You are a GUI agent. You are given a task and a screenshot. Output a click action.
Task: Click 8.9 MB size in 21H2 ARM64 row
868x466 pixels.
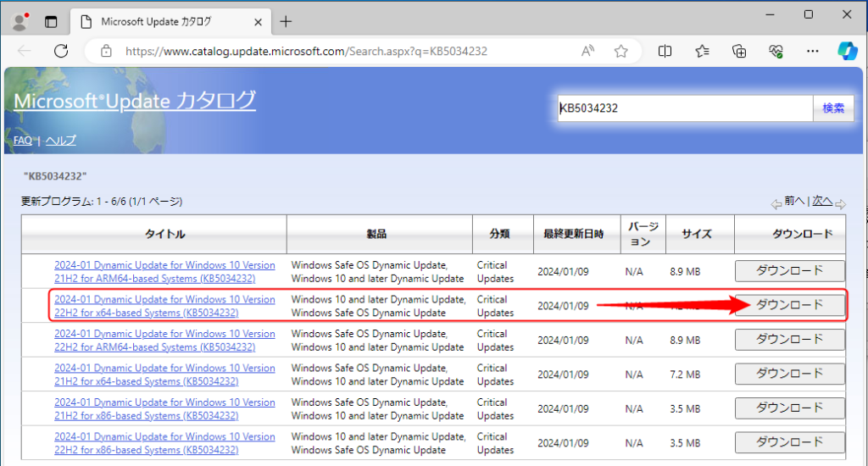click(x=685, y=272)
